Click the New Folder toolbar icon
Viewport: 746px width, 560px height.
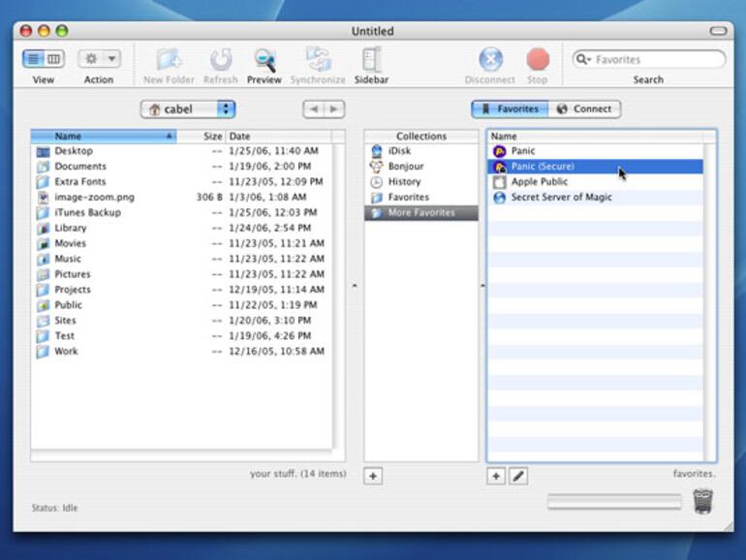(167, 60)
